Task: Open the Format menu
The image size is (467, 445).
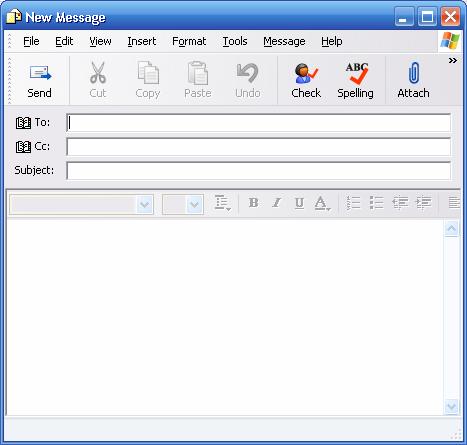Action: [x=189, y=41]
